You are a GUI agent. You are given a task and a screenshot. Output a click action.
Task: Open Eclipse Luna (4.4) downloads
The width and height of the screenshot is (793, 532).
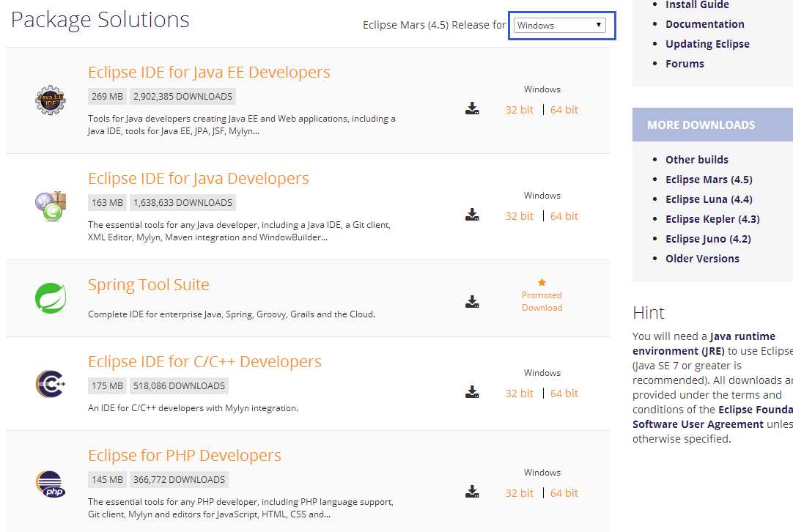click(x=709, y=199)
